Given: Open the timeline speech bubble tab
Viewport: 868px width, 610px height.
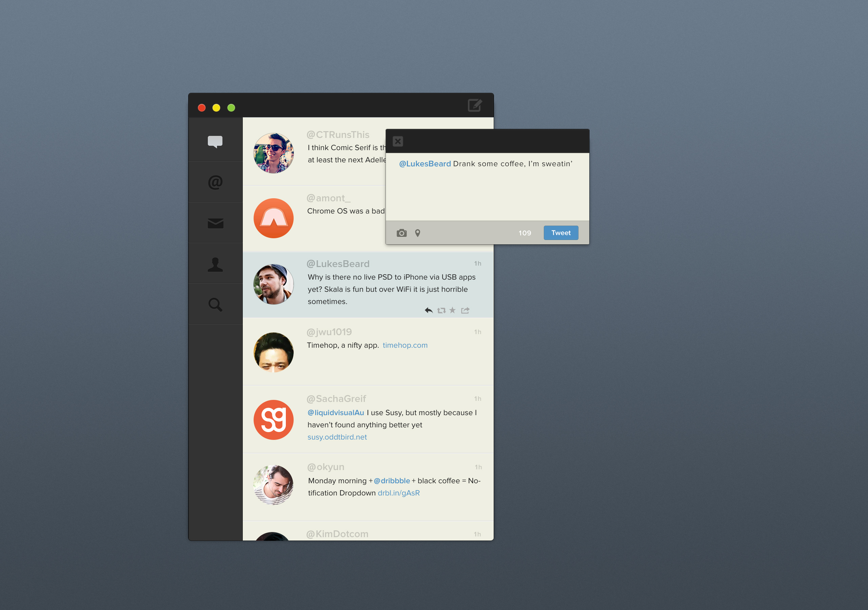Looking at the screenshot, I should [215, 141].
